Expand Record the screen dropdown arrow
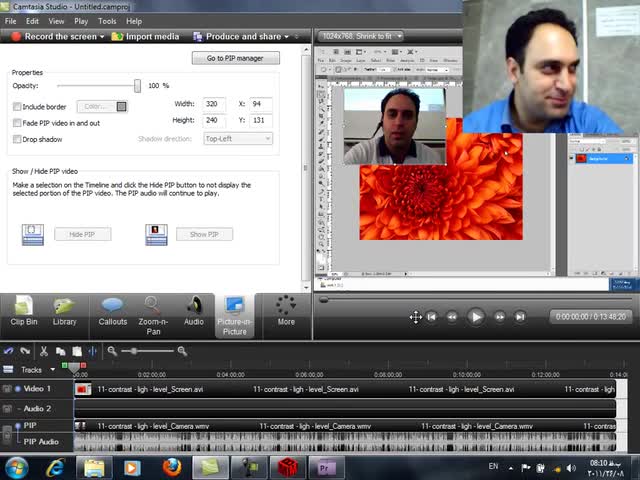 (102, 37)
